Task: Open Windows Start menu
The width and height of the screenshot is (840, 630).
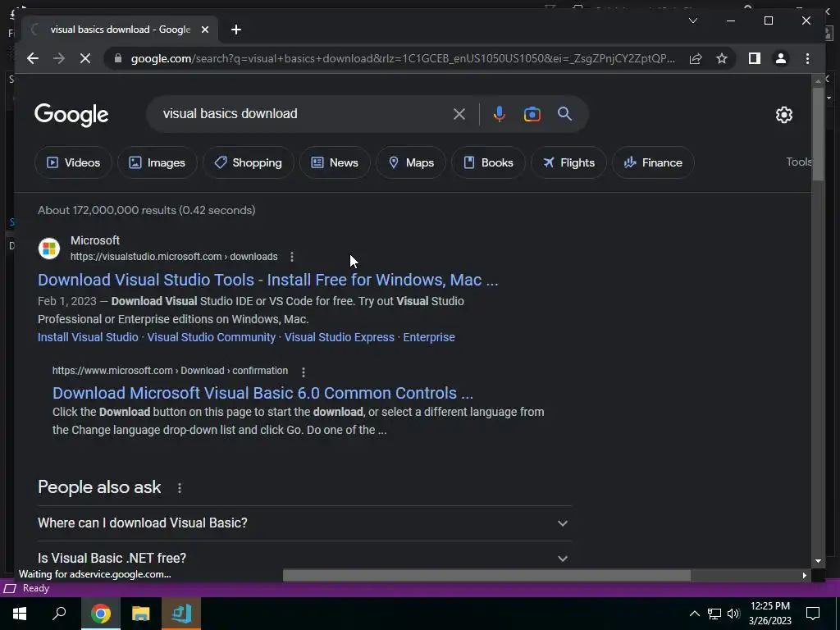Action: pyautogui.click(x=20, y=614)
